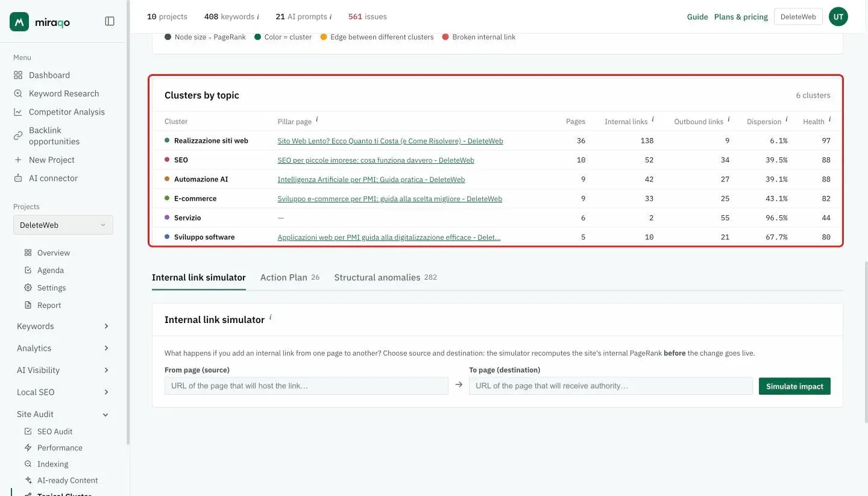Click the AI connector icon

click(18, 178)
